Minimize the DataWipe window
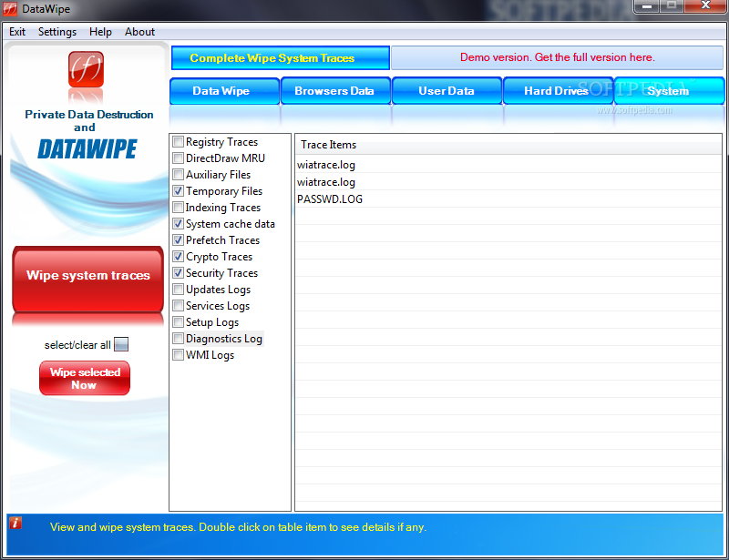Image resolution: width=729 pixels, height=560 pixels. (x=646, y=6)
